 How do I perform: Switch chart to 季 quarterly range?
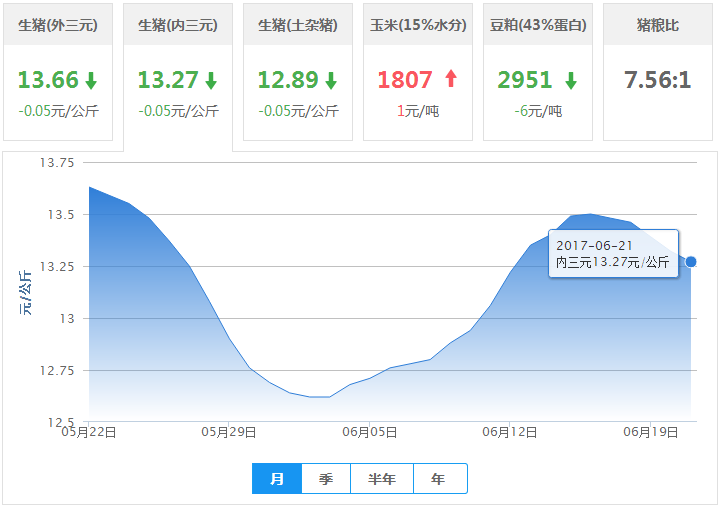pos(326,479)
